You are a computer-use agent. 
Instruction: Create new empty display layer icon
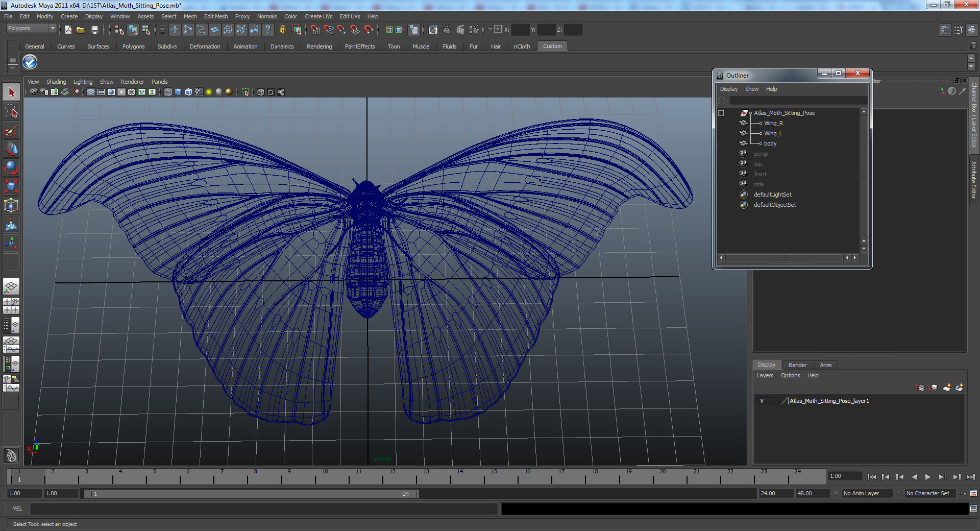[947, 388]
